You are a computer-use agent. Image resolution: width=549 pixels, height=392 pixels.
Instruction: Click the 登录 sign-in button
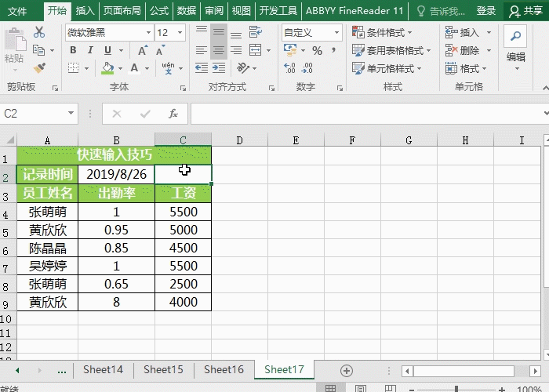click(486, 11)
